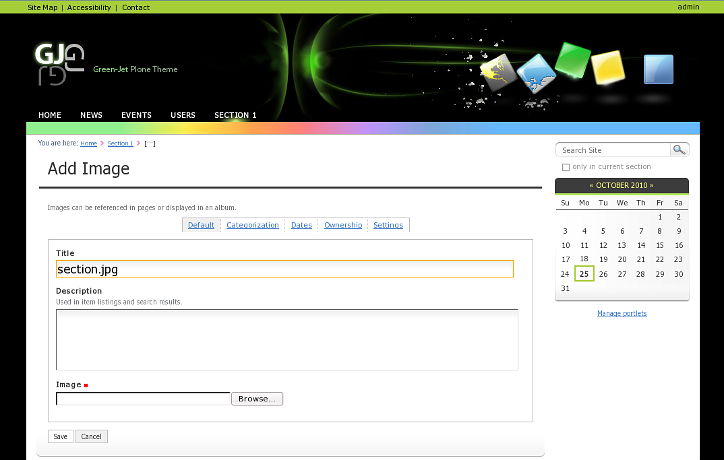The height and width of the screenshot is (460, 724).
Task: Click Section 1 in the breadcrumb
Action: pyautogui.click(x=120, y=144)
